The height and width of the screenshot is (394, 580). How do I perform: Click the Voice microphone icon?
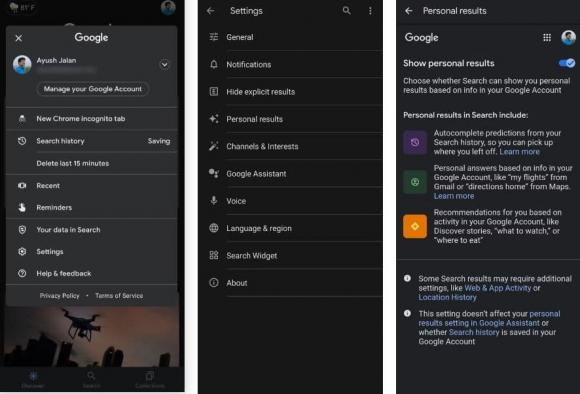pyautogui.click(x=214, y=201)
